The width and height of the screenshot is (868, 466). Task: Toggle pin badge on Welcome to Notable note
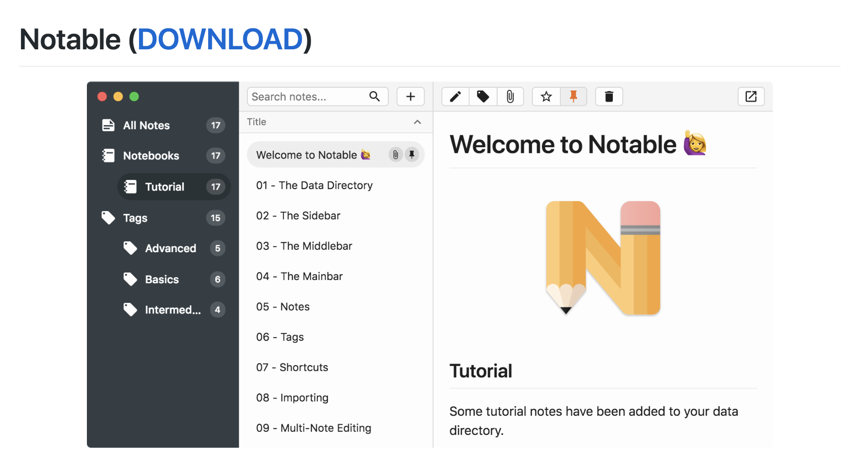click(x=412, y=155)
